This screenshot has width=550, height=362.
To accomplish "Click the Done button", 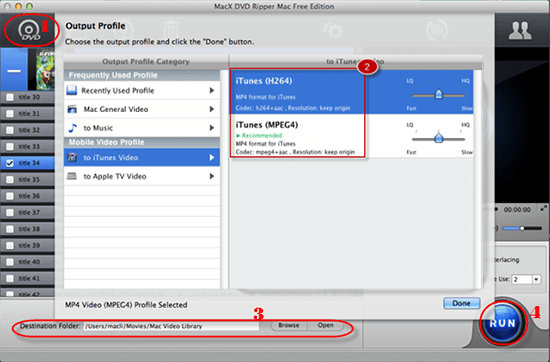I will 461,303.
